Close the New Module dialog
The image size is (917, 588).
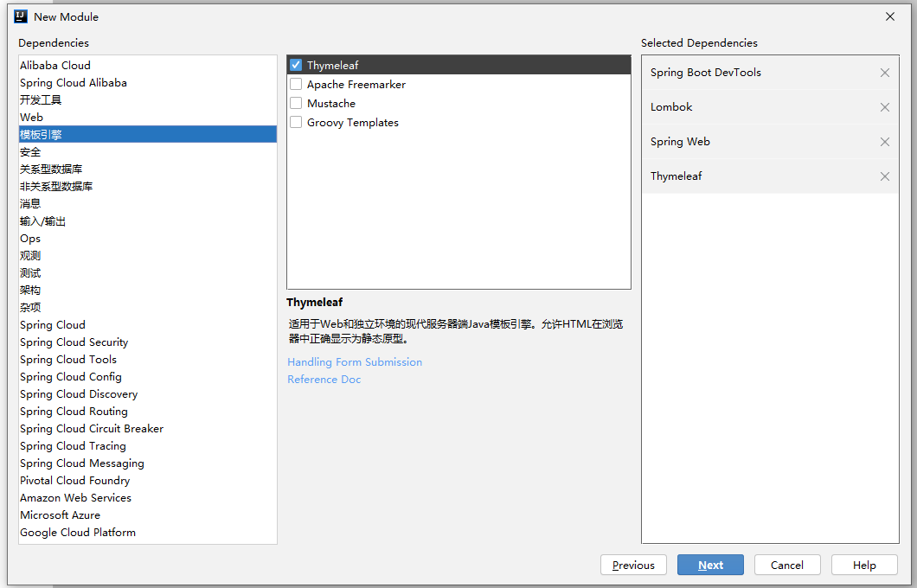tap(890, 16)
